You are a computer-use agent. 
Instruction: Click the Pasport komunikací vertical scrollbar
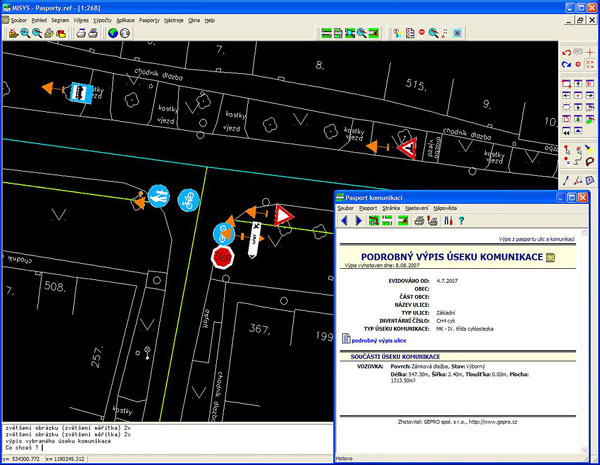tap(584, 341)
